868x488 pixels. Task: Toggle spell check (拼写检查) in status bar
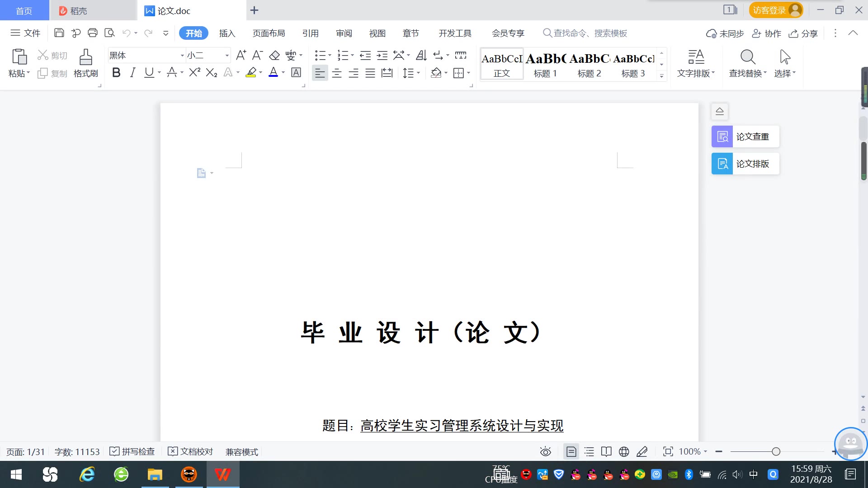(132, 451)
